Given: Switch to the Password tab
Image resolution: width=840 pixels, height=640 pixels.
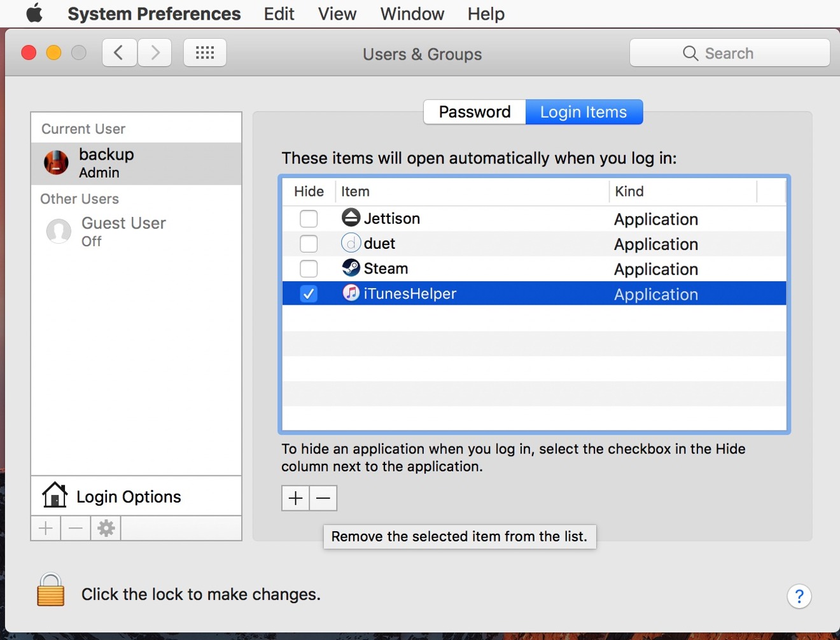Looking at the screenshot, I should click(475, 112).
